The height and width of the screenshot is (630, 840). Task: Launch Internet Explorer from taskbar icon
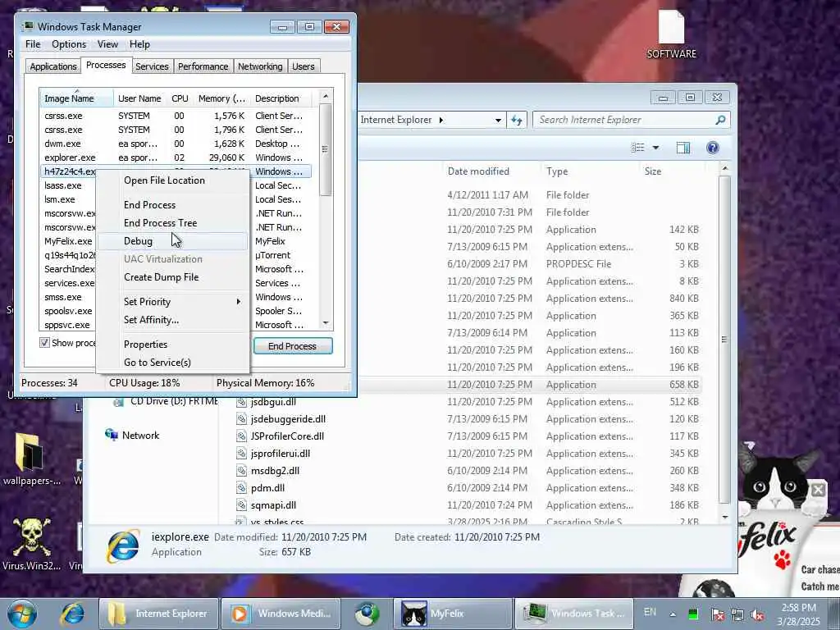tap(72, 614)
